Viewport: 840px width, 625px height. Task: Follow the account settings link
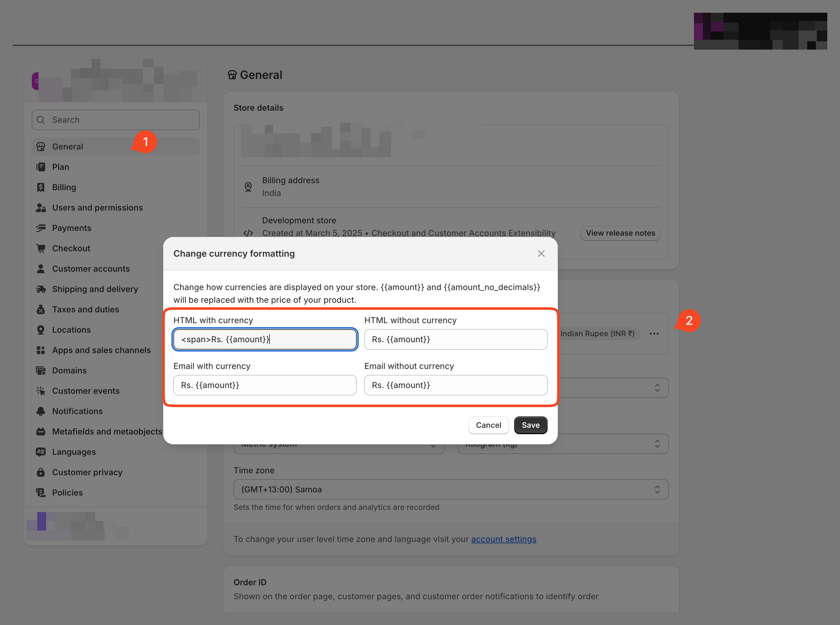point(503,539)
